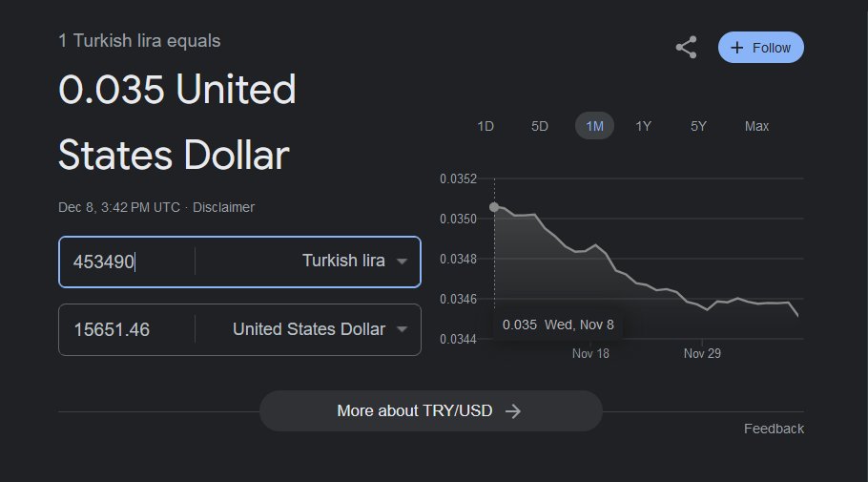868x482 pixels.
Task: Switch chart to the 1Y range
Action: click(x=643, y=126)
